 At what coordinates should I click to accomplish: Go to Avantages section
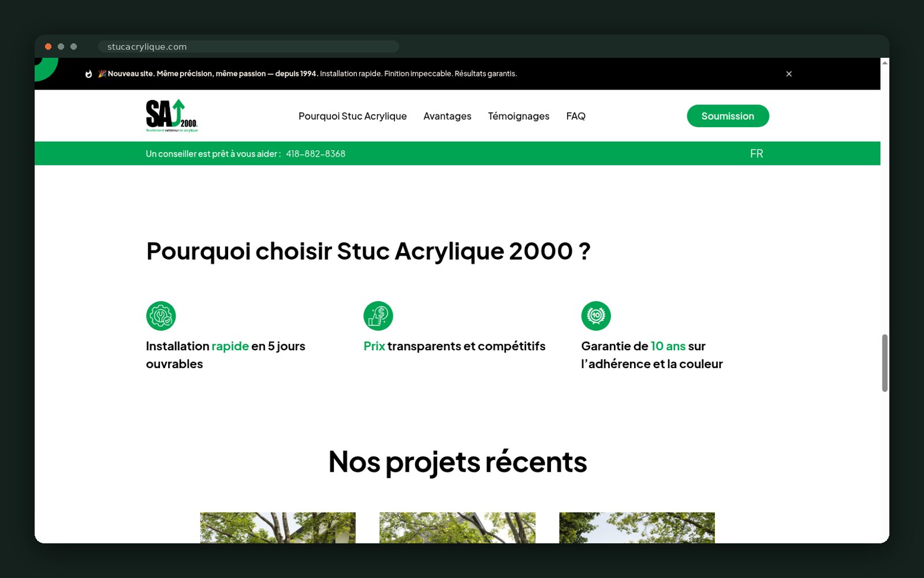click(x=447, y=116)
